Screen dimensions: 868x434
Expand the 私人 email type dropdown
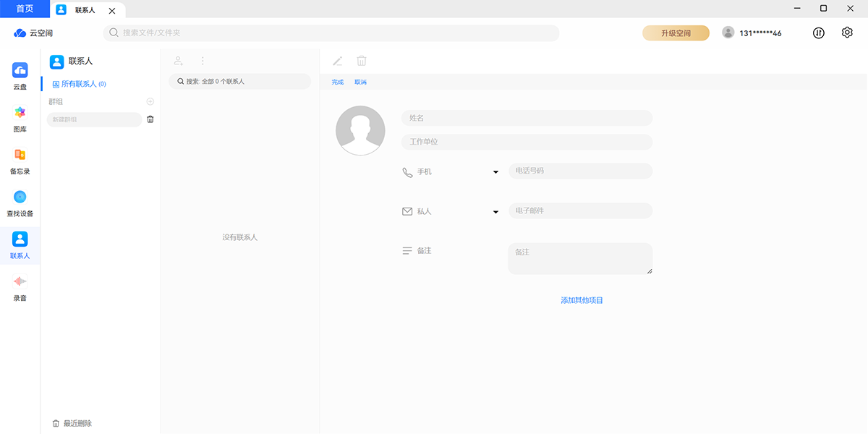pyautogui.click(x=495, y=212)
